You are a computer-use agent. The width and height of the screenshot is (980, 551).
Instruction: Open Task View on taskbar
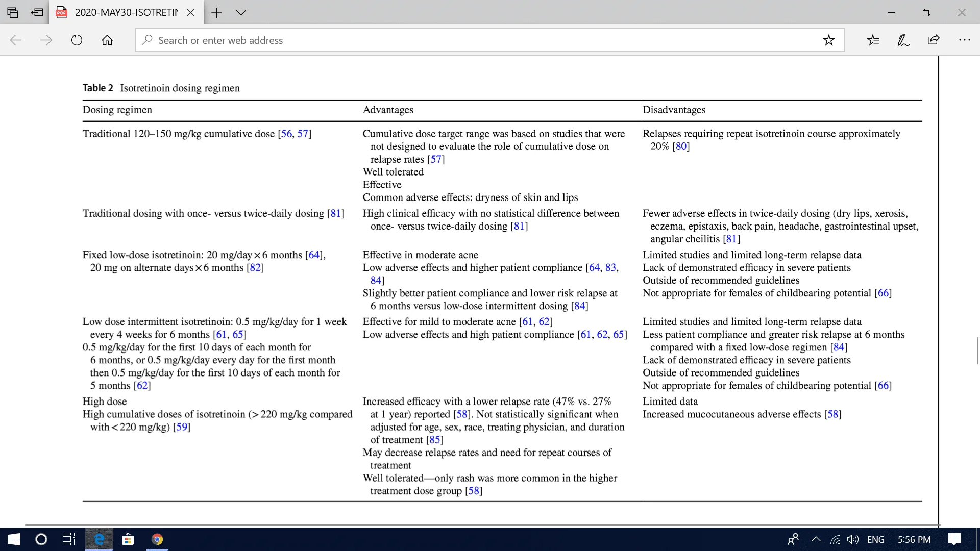tap(69, 539)
